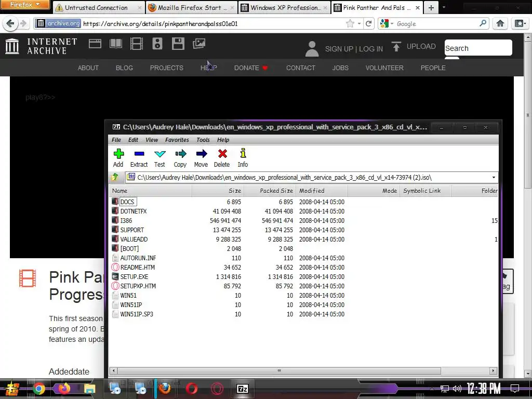Click the volume icon in system tray

[x=457, y=389]
